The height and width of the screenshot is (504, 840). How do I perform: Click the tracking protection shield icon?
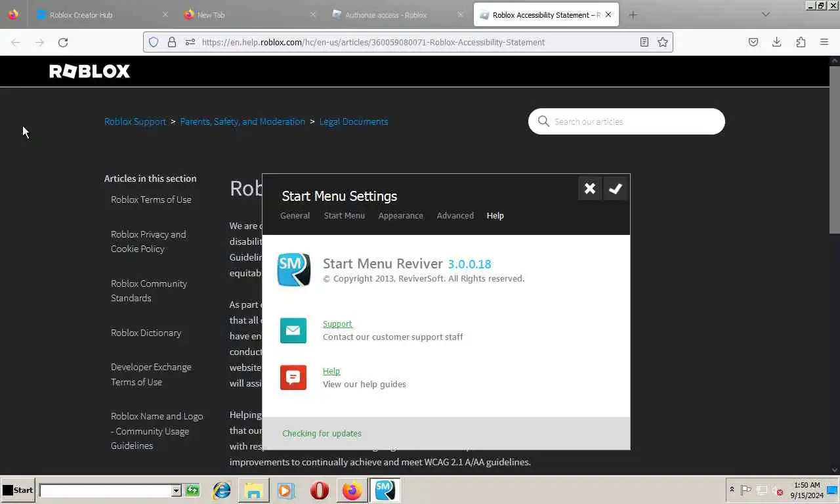[x=154, y=42]
